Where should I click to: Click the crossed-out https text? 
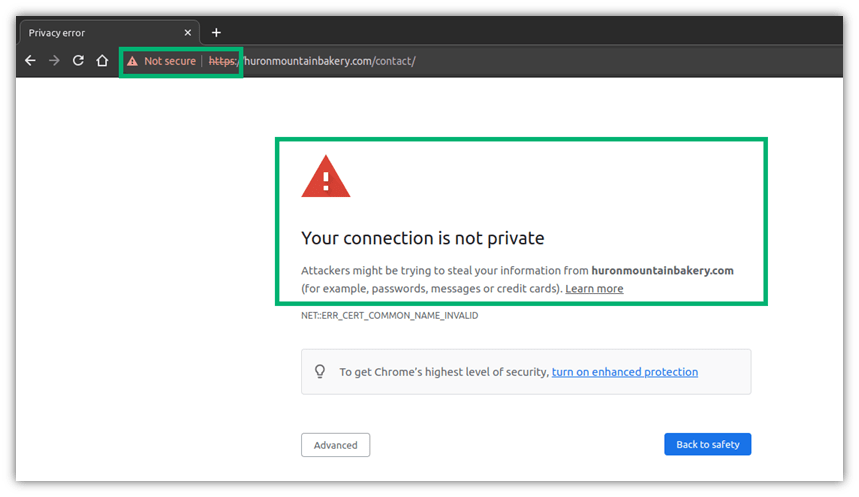click(223, 61)
